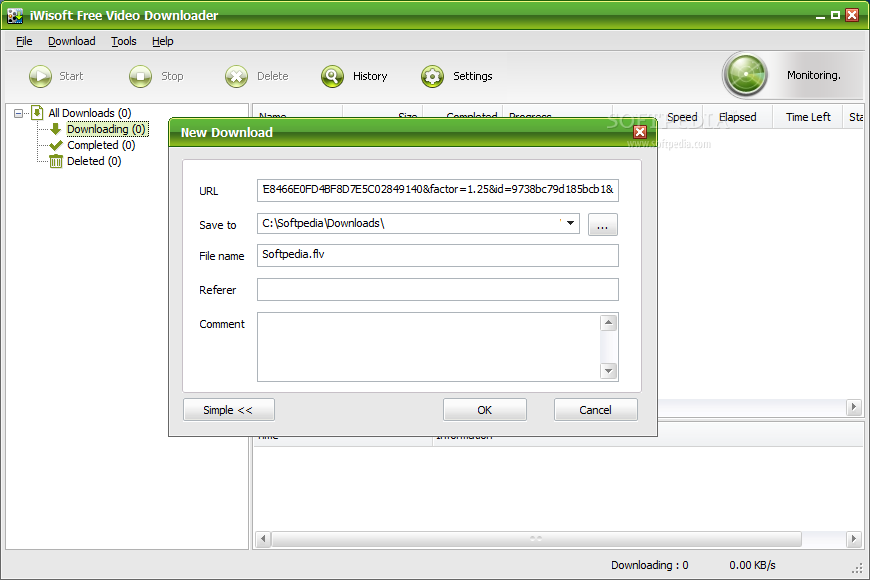The image size is (870, 580).
Task: Minimize the iWisoft main window
Action: pyautogui.click(x=821, y=16)
